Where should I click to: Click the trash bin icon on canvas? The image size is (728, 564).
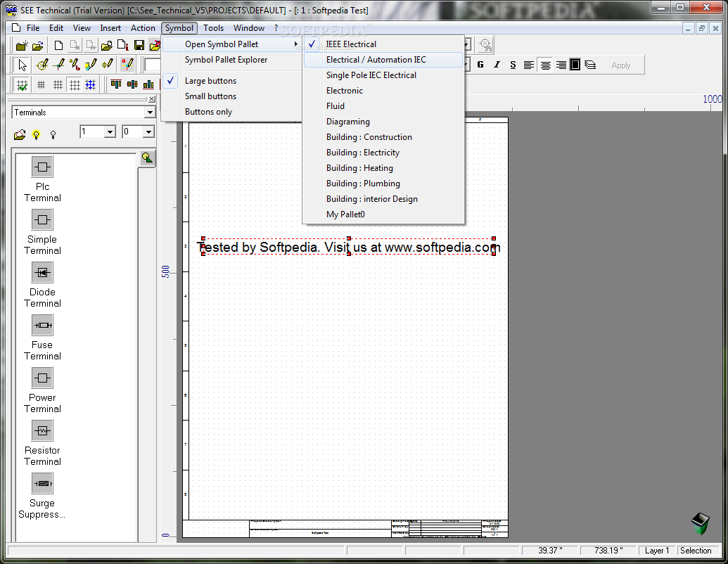(700, 524)
